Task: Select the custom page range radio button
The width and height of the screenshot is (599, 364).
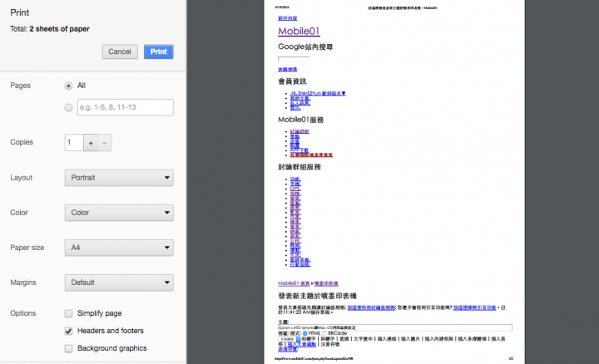Action: (x=68, y=107)
